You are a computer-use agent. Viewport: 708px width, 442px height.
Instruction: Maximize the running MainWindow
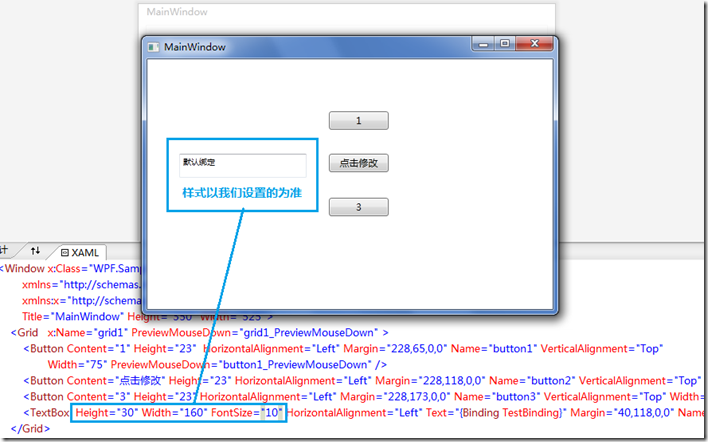point(505,43)
